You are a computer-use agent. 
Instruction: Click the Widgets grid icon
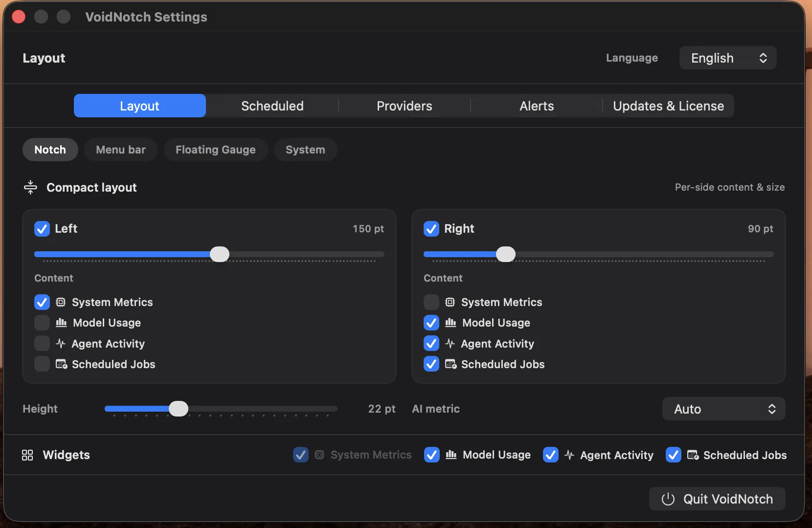pyautogui.click(x=27, y=455)
